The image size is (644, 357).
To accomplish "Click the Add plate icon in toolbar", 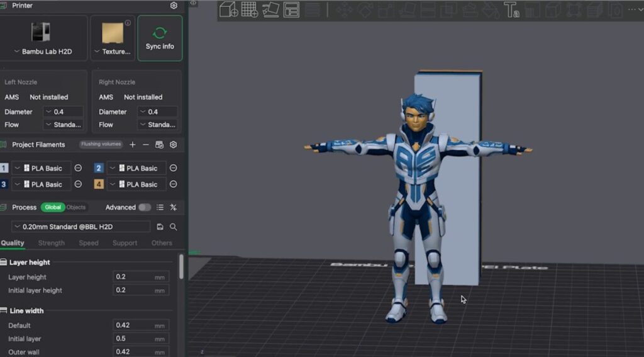I will coord(250,10).
